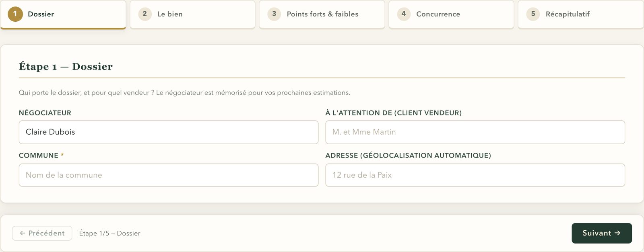Go to Points forts & faibles step
Viewport: 644px width, 252px height.
click(322, 14)
